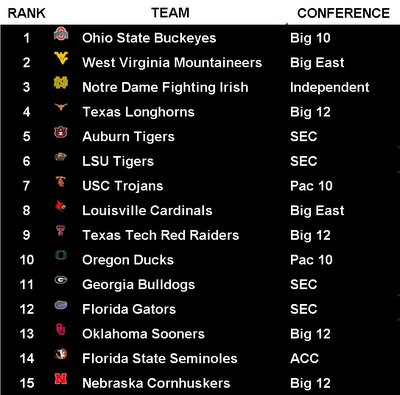Open Florida State Seminoles team name

tap(160, 359)
